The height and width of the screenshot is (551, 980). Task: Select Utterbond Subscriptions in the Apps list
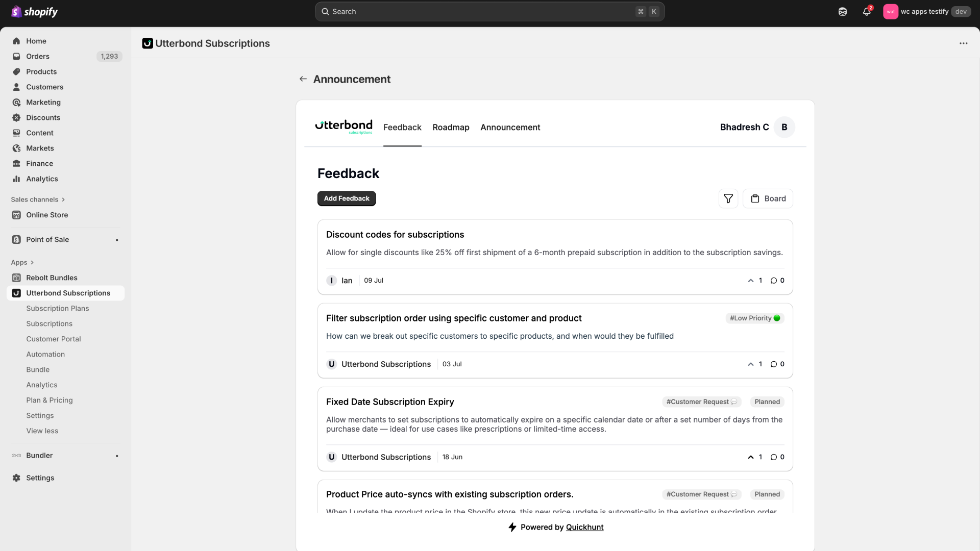[65, 293]
